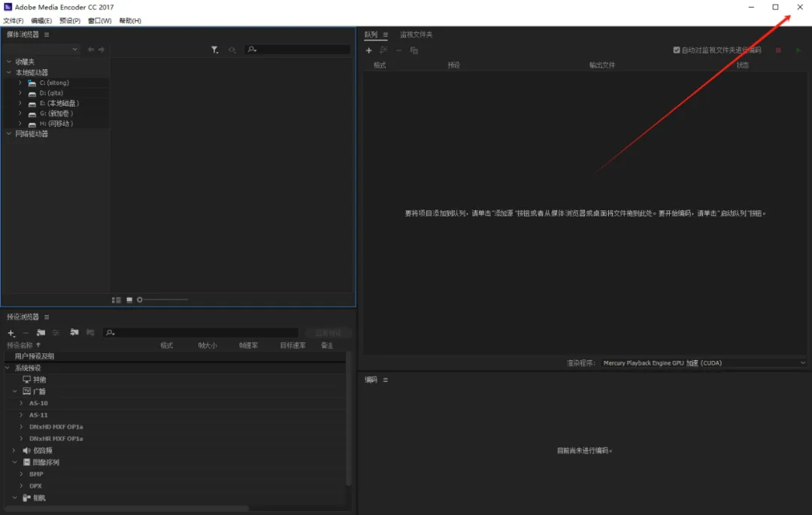812x515 pixels.
Task: Select the 相机 camera category icon
Action: tap(26, 498)
